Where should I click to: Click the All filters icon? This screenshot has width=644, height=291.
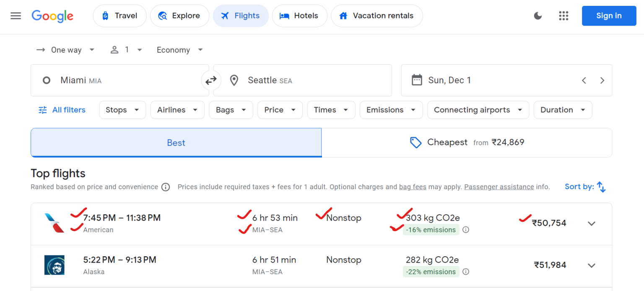point(42,110)
